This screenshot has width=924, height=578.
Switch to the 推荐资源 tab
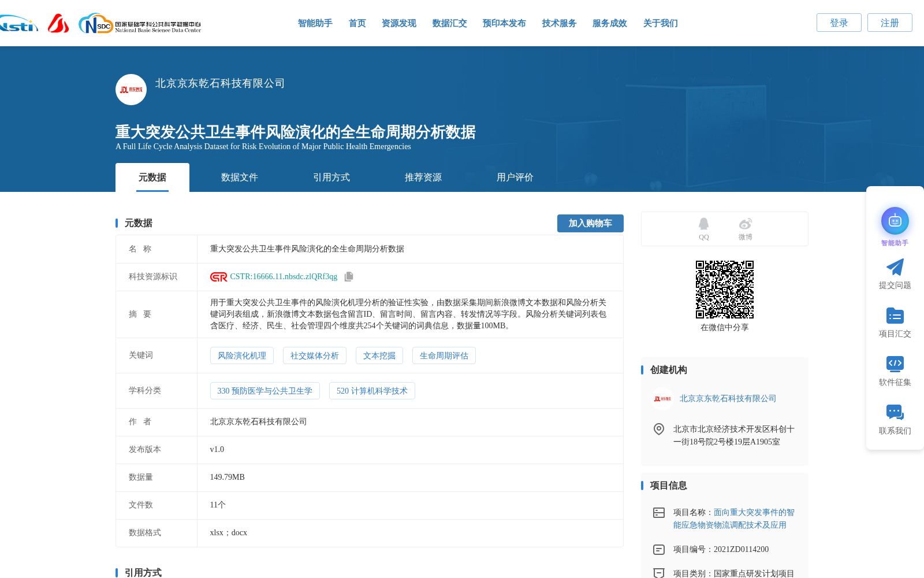[x=423, y=177]
